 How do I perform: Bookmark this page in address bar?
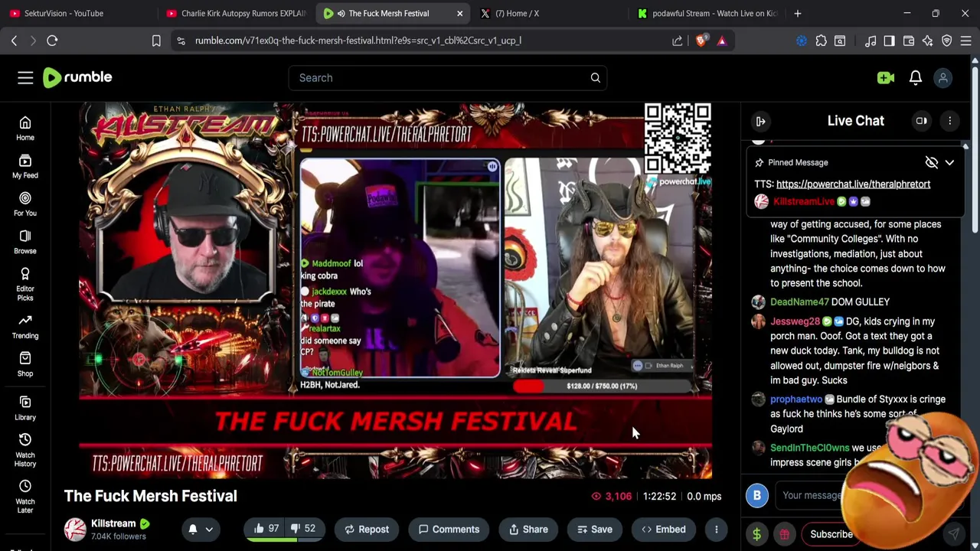(156, 41)
